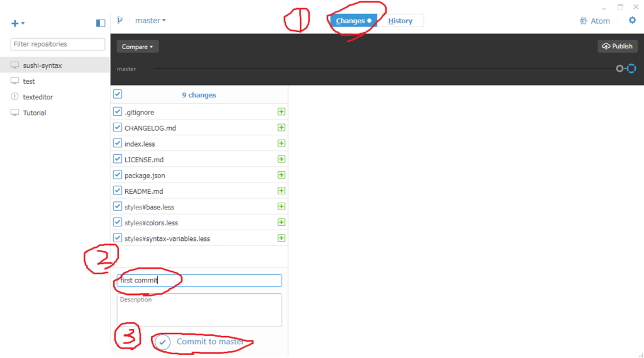The width and height of the screenshot is (644, 358).
Task: Select the sushi-syntax repository
Action: tap(55, 65)
